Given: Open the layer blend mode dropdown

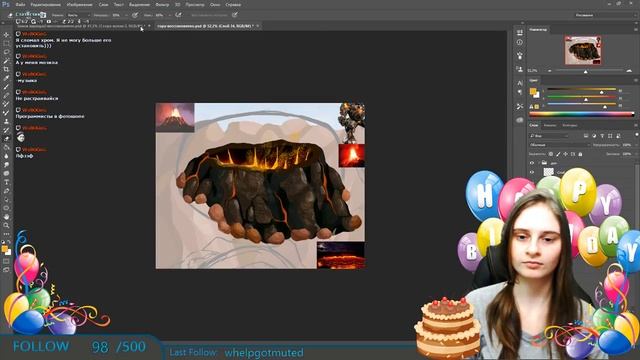Looking at the screenshot, I should [x=559, y=145].
